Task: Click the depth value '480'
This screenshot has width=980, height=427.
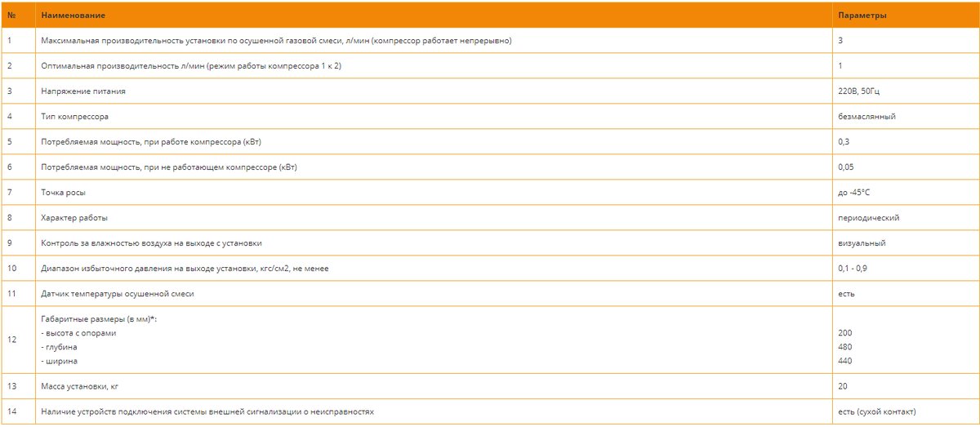Action: pyautogui.click(x=846, y=347)
